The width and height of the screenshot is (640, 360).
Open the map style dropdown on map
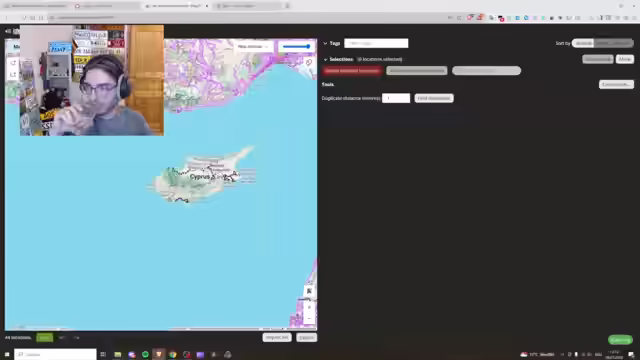[x=253, y=47]
